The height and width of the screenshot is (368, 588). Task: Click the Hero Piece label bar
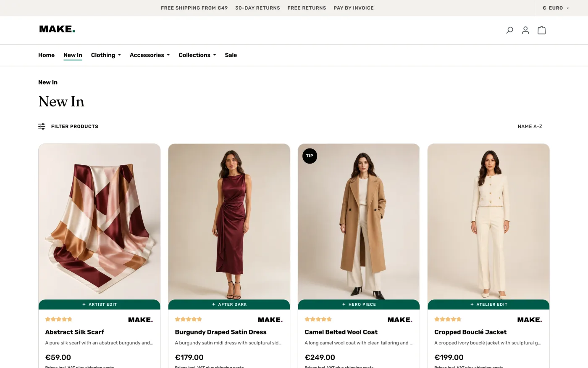[359, 304]
